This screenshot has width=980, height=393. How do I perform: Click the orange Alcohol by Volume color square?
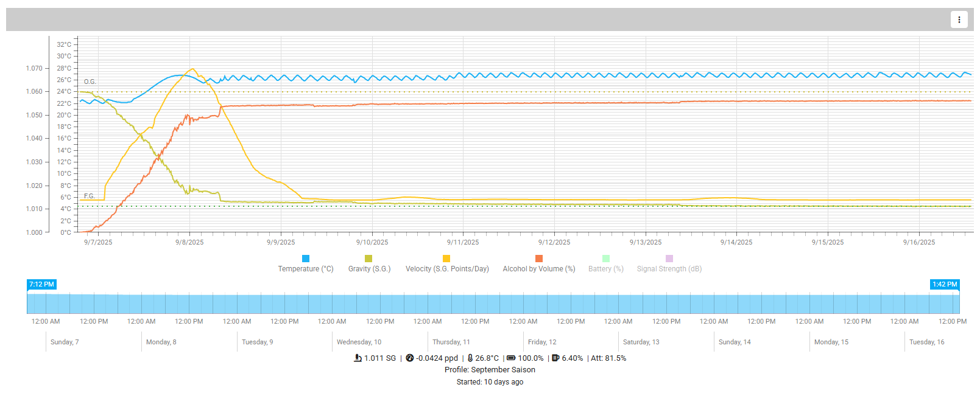[x=539, y=259]
